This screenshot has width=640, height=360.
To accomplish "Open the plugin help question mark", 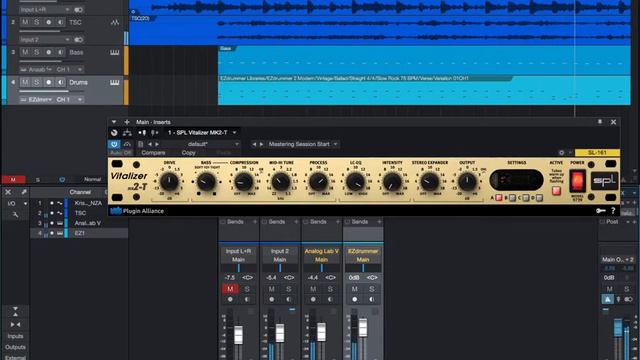I will [613, 211].
